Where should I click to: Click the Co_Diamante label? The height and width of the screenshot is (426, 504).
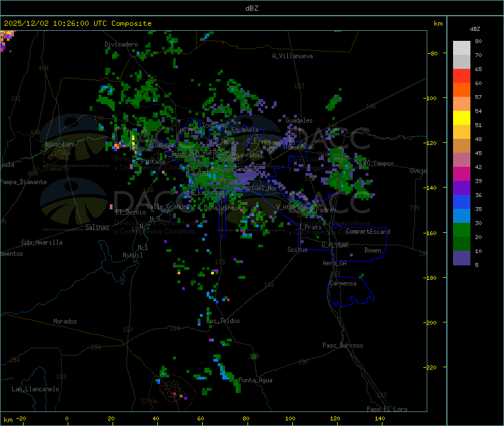pyautogui.click(x=51, y=168)
